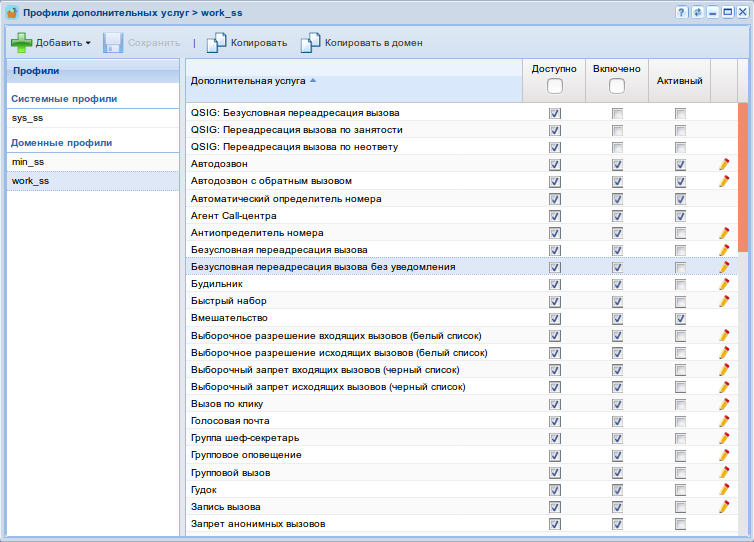Click the Активный column header

[680, 80]
